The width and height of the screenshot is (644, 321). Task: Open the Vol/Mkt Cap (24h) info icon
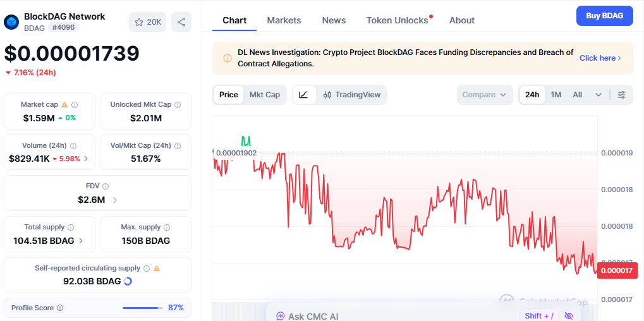pos(178,146)
